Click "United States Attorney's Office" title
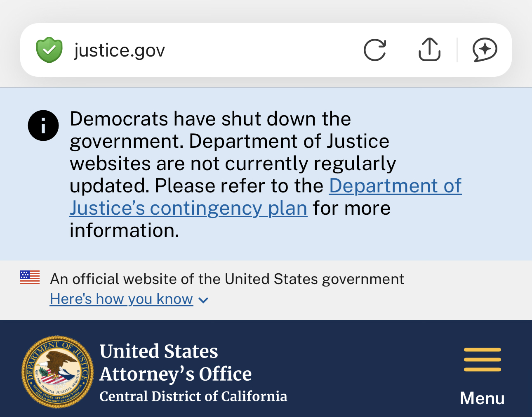The image size is (532, 417). coord(175,363)
